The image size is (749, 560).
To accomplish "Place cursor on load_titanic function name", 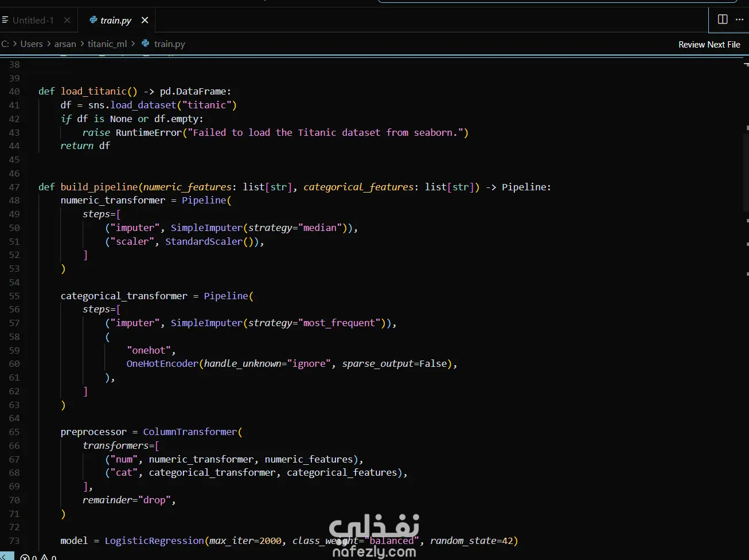I will [93, 91].
